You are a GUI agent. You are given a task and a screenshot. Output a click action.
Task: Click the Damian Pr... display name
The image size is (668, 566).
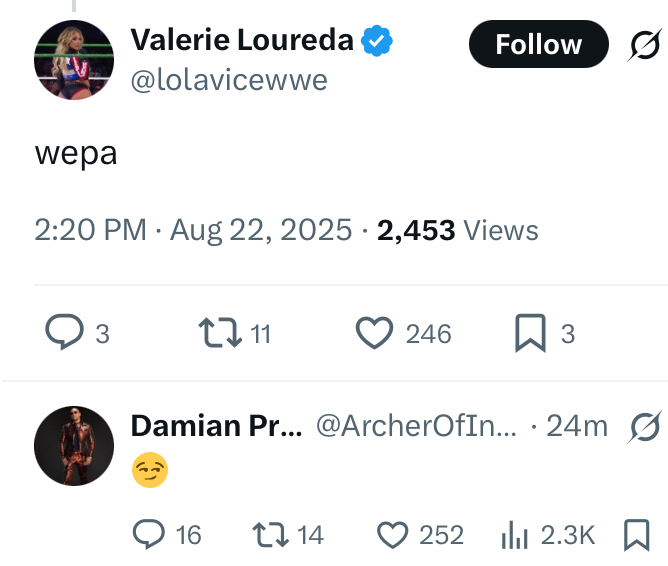(x=214, y=426)
